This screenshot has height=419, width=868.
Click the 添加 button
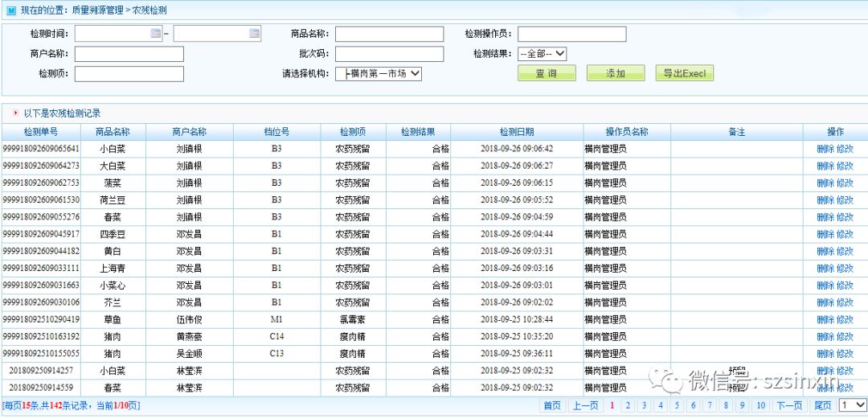point(616,73)
